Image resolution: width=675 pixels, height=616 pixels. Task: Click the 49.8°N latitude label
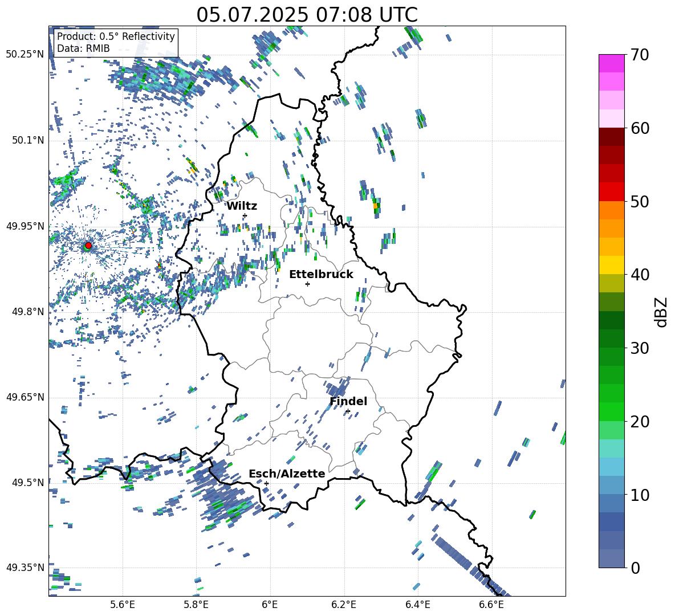tap(27, 312)
